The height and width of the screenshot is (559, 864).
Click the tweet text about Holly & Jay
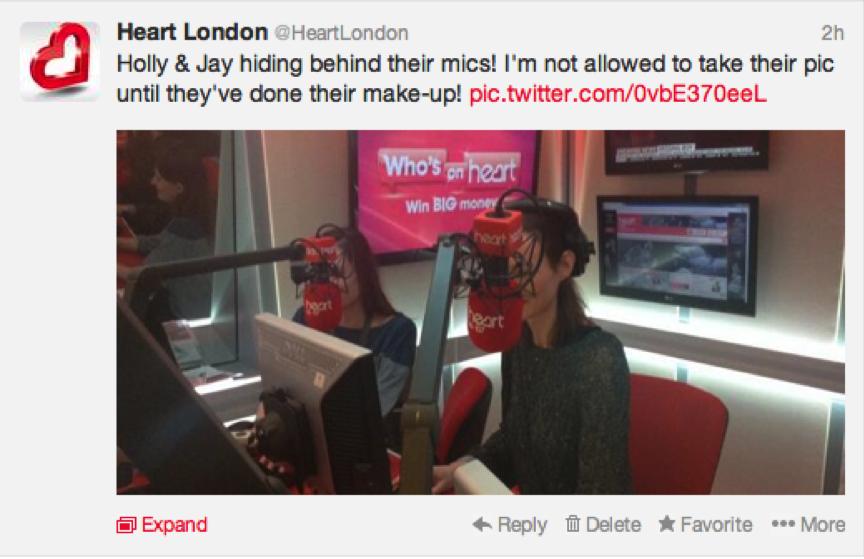(x=475, y=79)
